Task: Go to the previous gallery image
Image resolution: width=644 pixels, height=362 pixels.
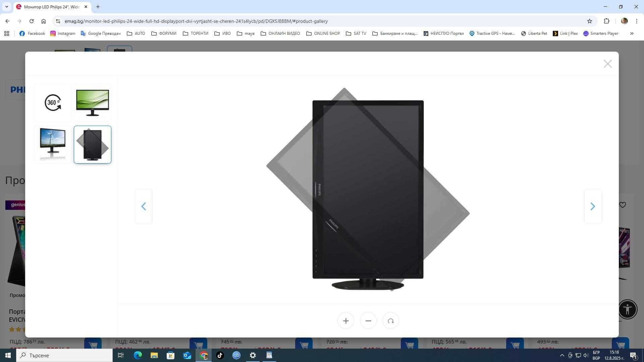Action: [144, 206]
